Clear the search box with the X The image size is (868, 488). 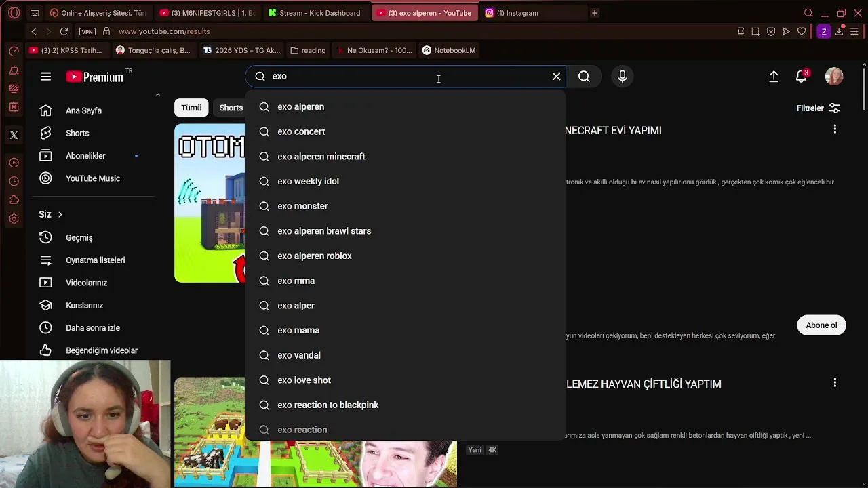(x=557, y=77)
